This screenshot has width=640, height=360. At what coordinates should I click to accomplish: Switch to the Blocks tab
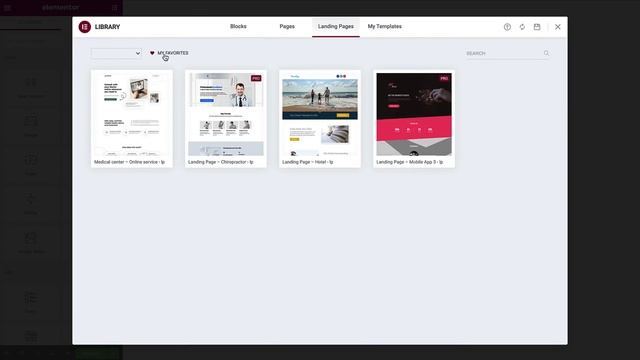pos(238,27)
